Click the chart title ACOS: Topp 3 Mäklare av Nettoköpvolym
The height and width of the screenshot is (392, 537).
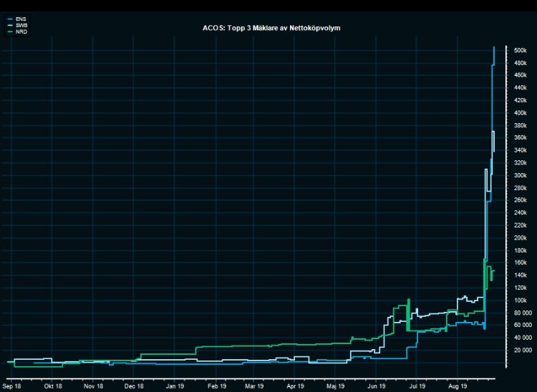click(x=271, y=28)
